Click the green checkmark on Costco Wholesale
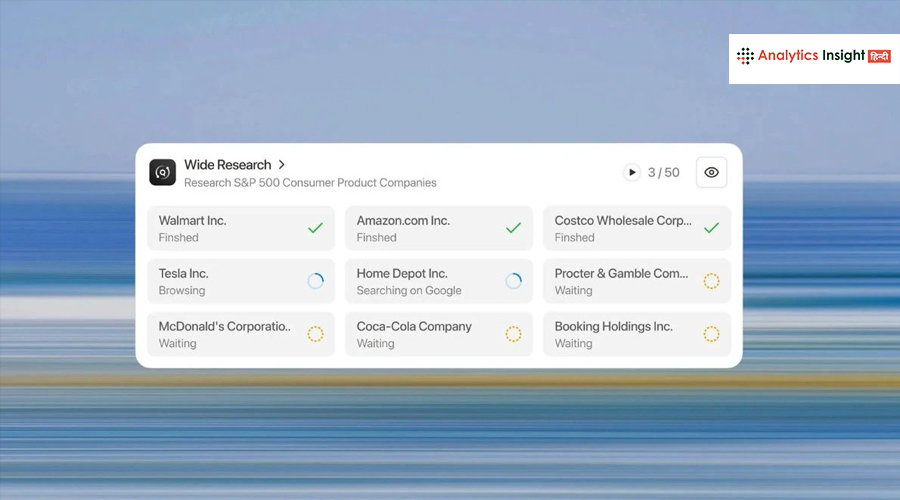900x500 pixels. (x=711, y=228)
